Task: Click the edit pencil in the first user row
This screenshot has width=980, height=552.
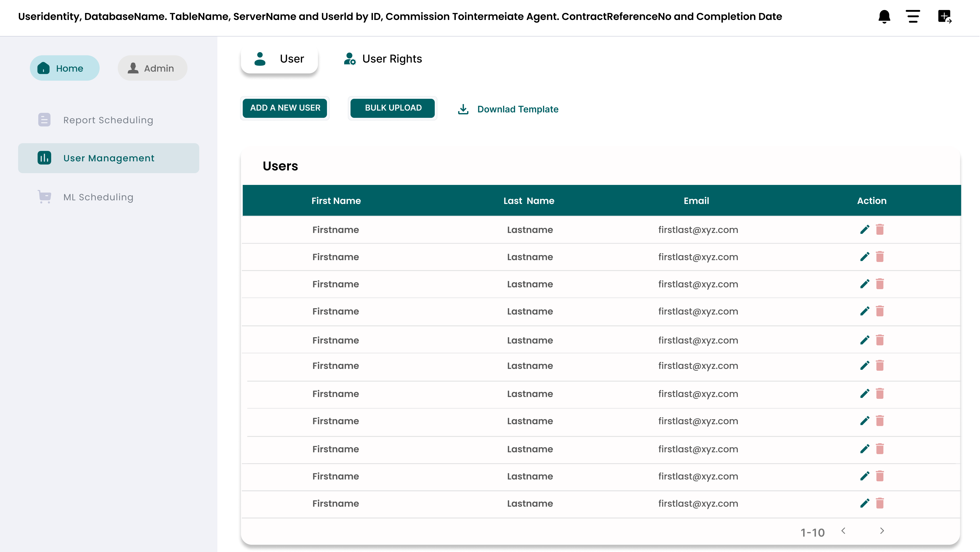Action: coord(864,230)
